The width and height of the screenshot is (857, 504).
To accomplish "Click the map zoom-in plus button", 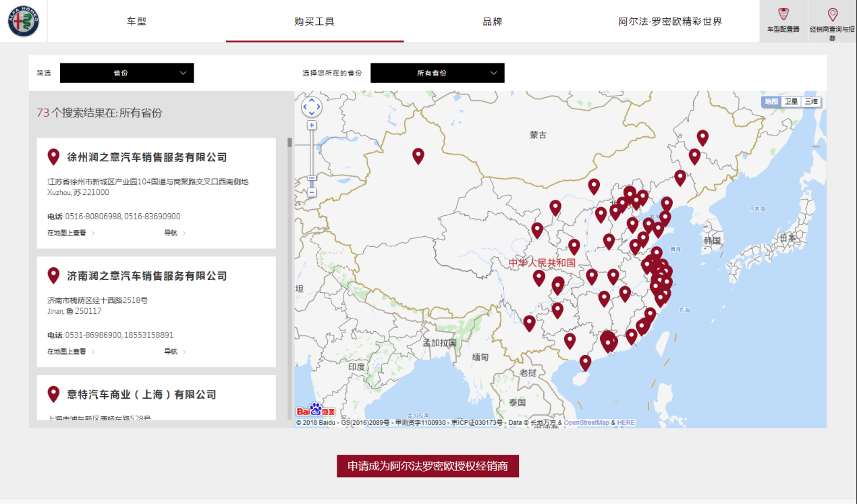I will 312,125.
